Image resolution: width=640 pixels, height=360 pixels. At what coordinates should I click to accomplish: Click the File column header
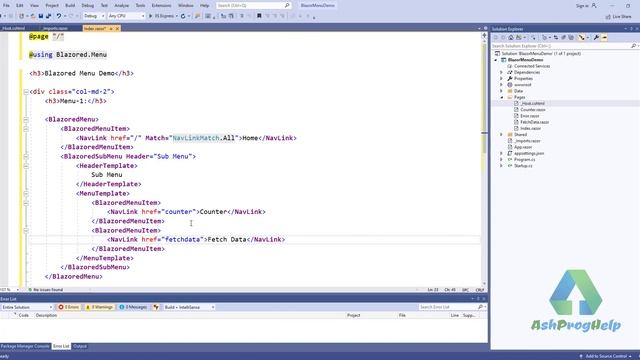pos(402,316)
